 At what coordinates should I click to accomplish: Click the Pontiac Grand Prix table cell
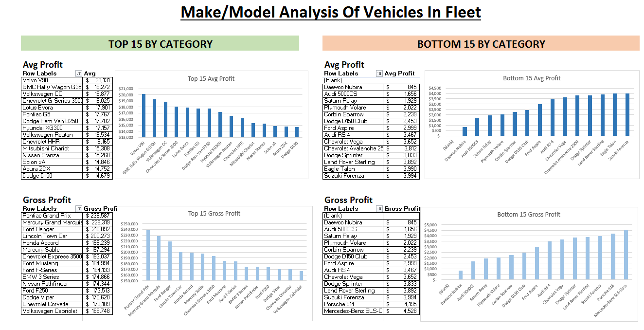click(52, 216)
